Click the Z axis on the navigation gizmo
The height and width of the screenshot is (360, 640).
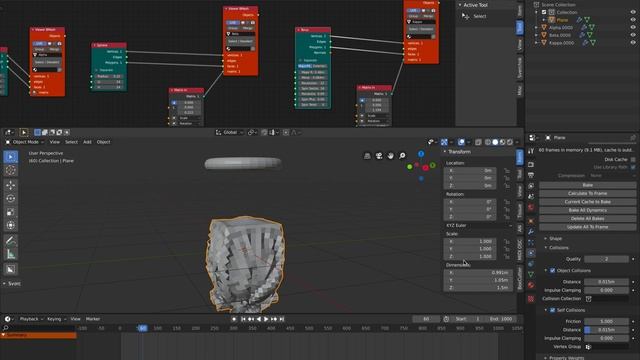421,154
